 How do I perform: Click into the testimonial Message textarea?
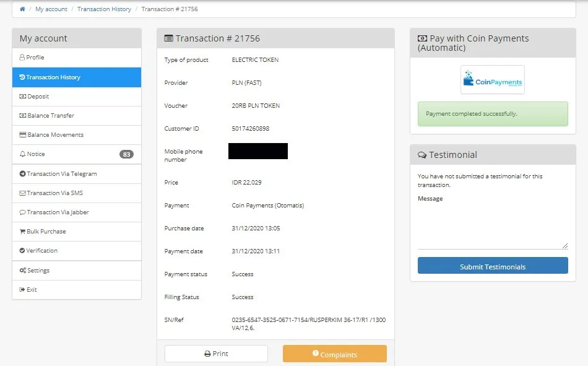[x=493, y=227]
